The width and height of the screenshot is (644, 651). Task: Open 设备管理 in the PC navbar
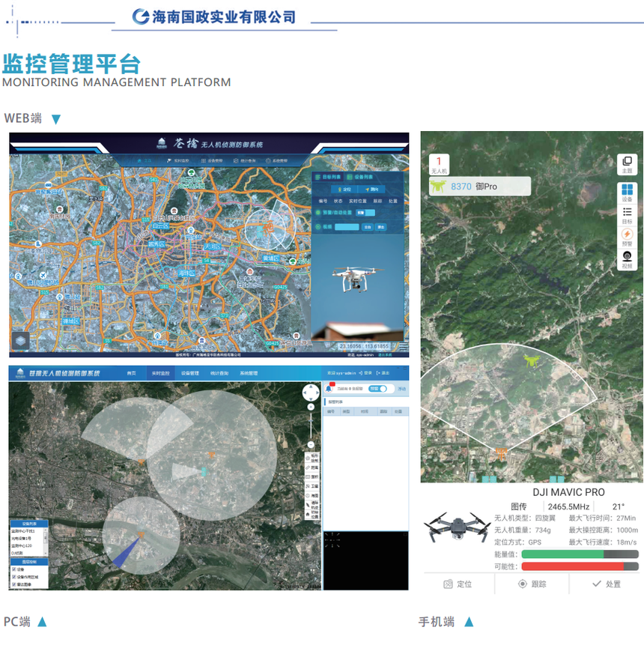(x=190, y=373)
